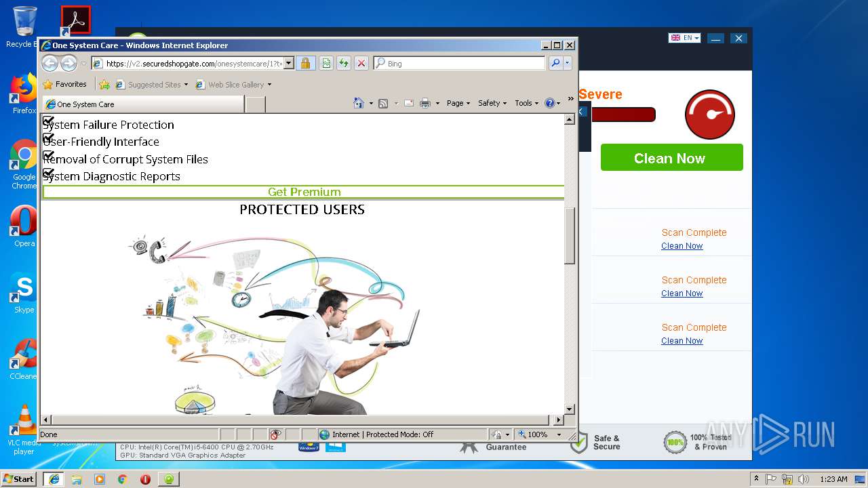Click the Internet Explorer Back arrow button
This screenshot has width=868, height=488.
(x=50, y=64)
